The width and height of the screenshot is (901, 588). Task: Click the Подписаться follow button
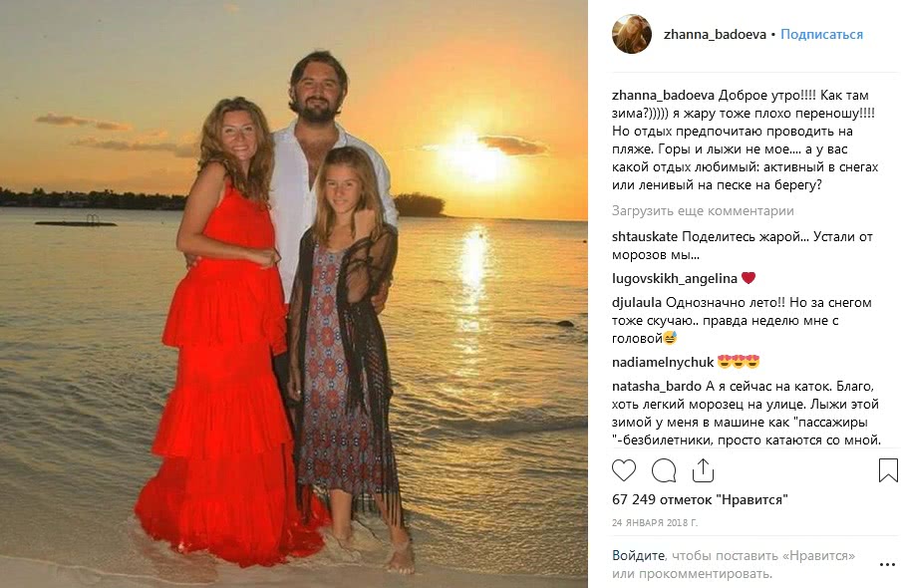click(x=821, y=34)
